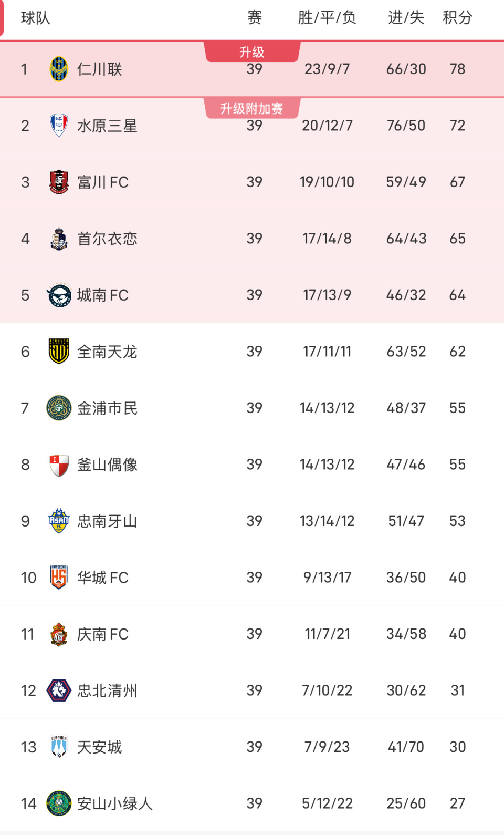Tap the 华城 FC logo
504x835 pixels.
59,578
